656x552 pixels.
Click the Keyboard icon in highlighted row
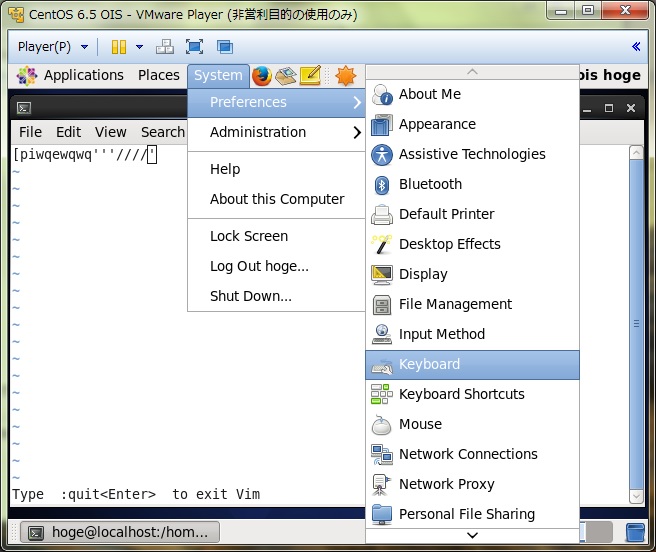pos(382,365)
